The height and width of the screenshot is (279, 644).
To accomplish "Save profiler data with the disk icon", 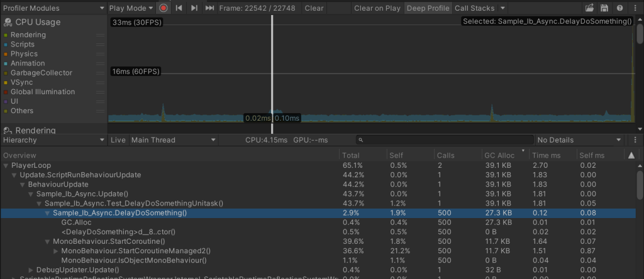I will (x=604, y=8).
